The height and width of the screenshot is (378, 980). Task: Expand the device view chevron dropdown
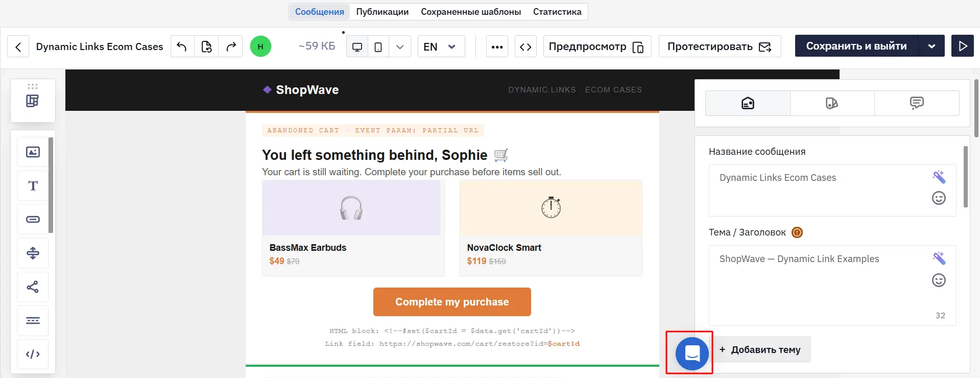(400, 46)
